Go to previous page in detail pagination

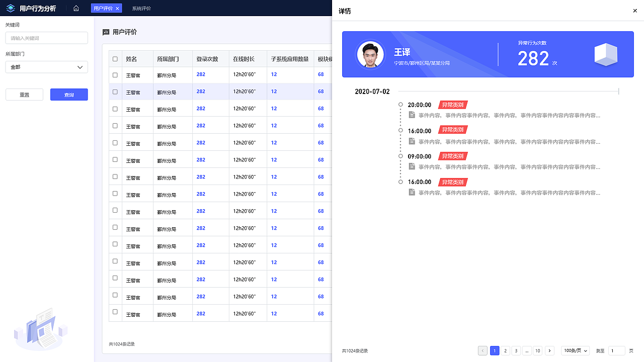point(482,350)
